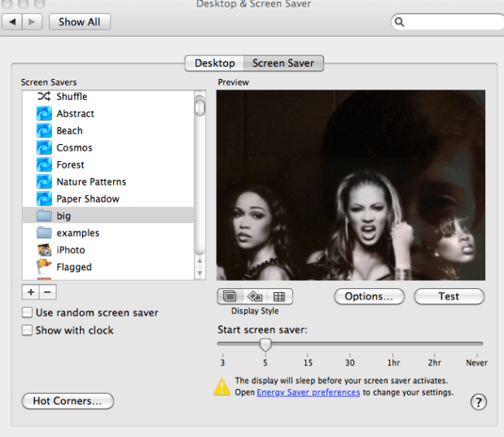This screenshot has height=437, width=504.
Task: Click the Abstract screen saver icon
Action: click(44, 114)
